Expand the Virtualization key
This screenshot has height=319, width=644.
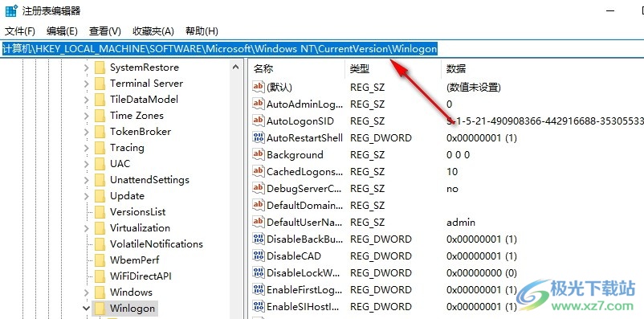click(86, 228)
